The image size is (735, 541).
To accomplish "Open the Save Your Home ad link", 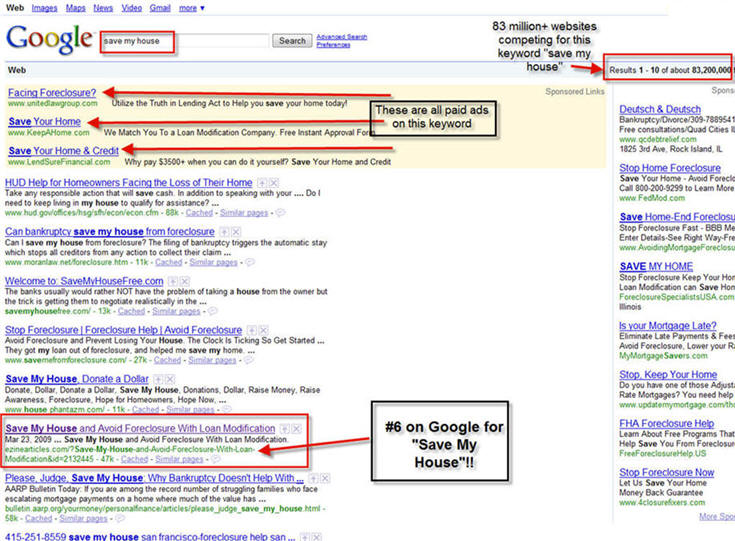I will tap(45, 122).
